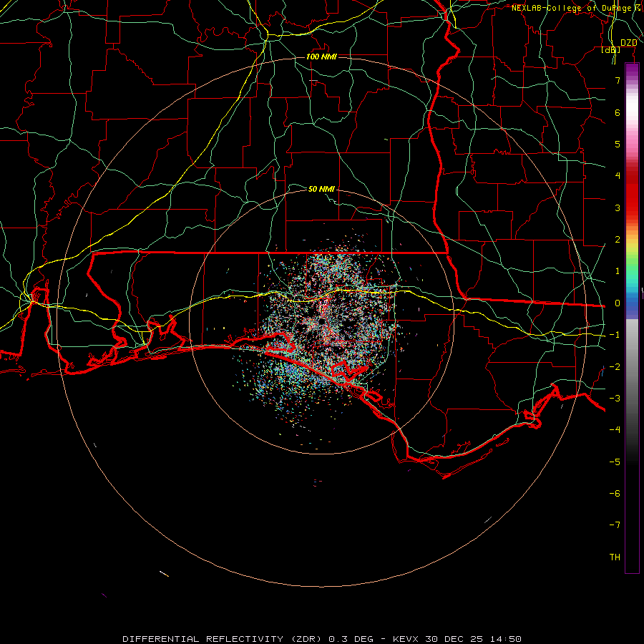644x644 pixels.
Task: Click the 50 NMI range ring label
Action: [321, 189]
